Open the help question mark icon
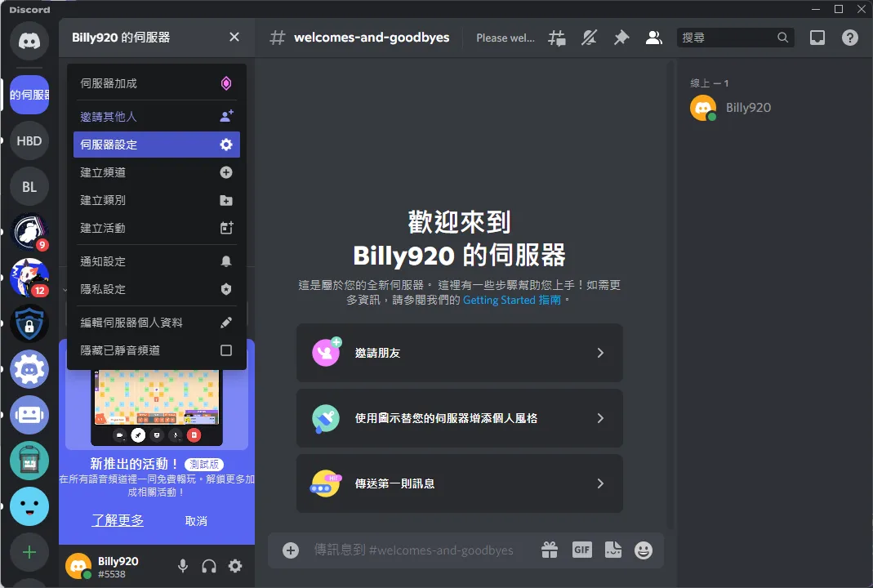This screenshot has width=873, height=588. [x=849, y=38]
